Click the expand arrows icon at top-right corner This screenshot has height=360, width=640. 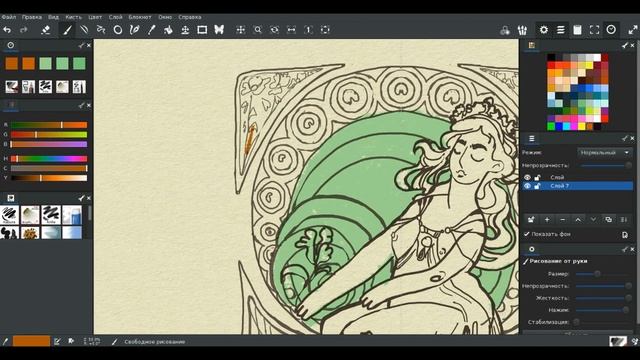pyautogui.click(x=633, y=30)
